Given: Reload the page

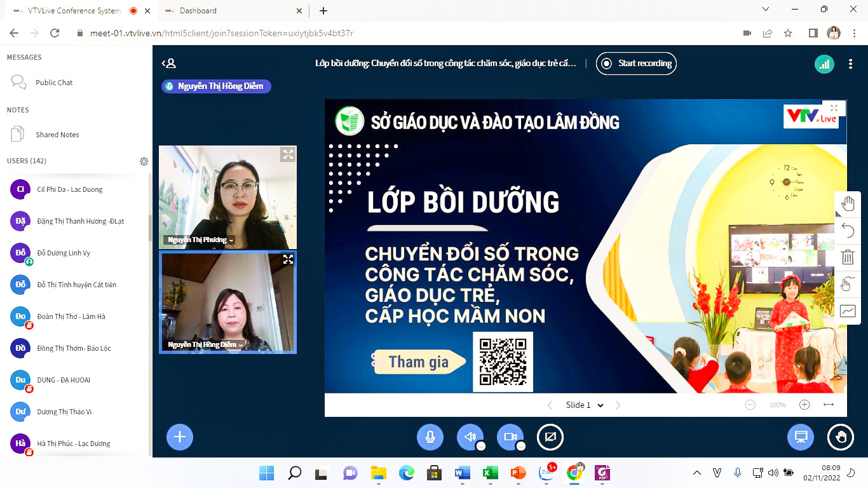Looking at the screenshot, I should [x=55, y=33].
